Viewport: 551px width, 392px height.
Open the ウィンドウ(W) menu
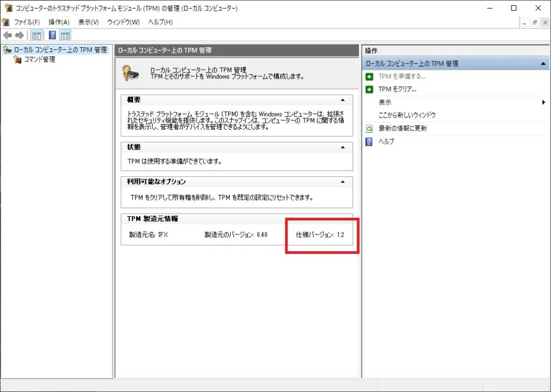click(x=123, y=22)
